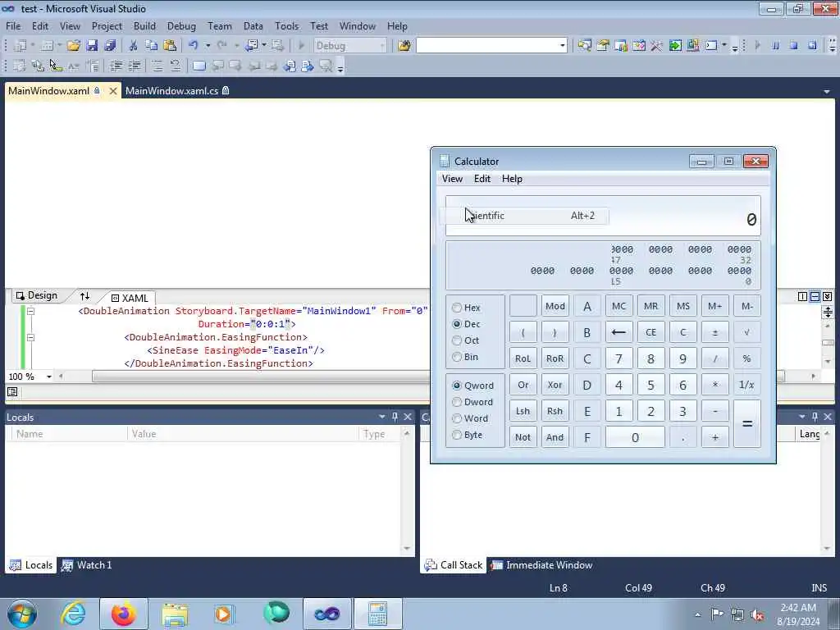This screenshot has height=630, width=840.
Task: Open the Command Window toolbar icon
Action: (x=711, y=46)
